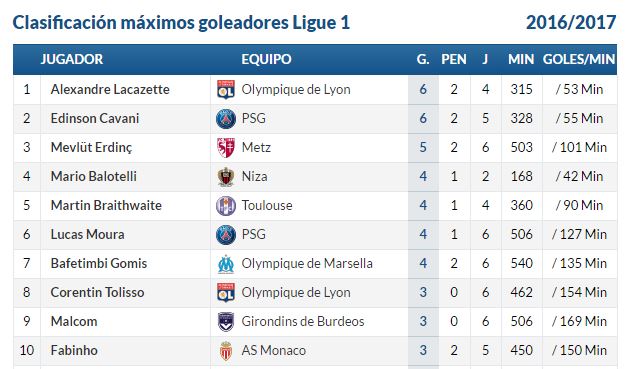Viewport: 633px width, 369px height.
Task: Click the Toulouse club logo
Action: [226, 206]
